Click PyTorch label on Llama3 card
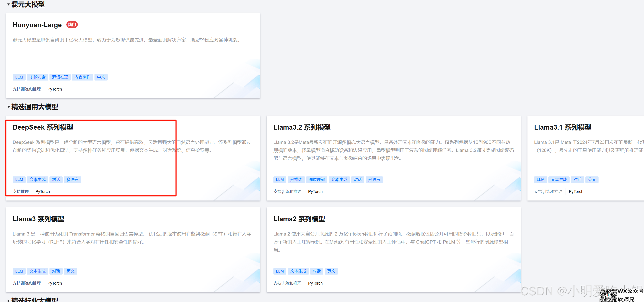This screenshot has width=644, height=302. point(55,283)
